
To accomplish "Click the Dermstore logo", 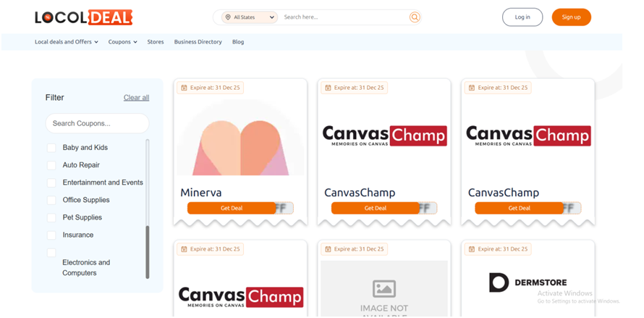I will click(528, 282).
